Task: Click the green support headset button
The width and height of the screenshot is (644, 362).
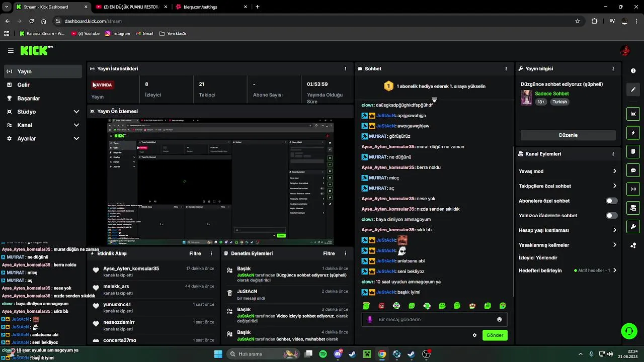Action: coord(629,331)
